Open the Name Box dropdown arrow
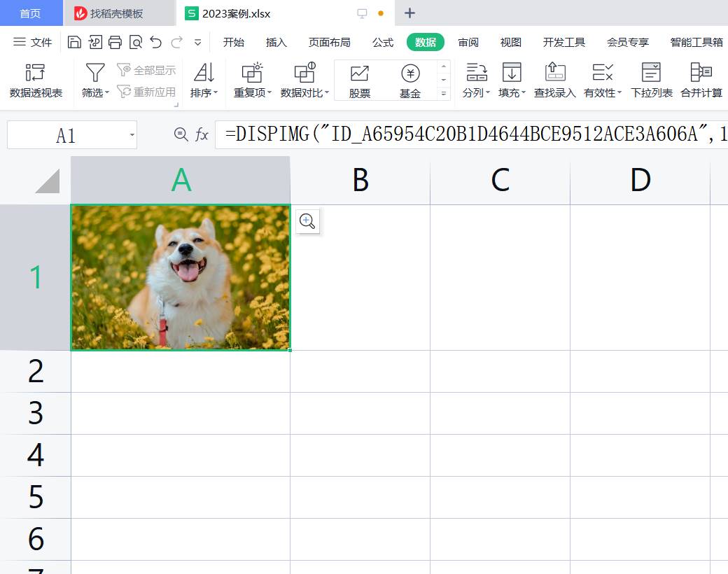The image size is (728, 574). [132, 135]
